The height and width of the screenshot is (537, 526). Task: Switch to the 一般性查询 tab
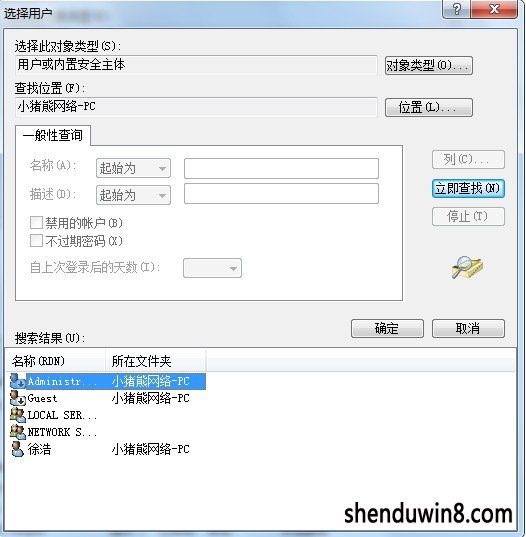53,135
